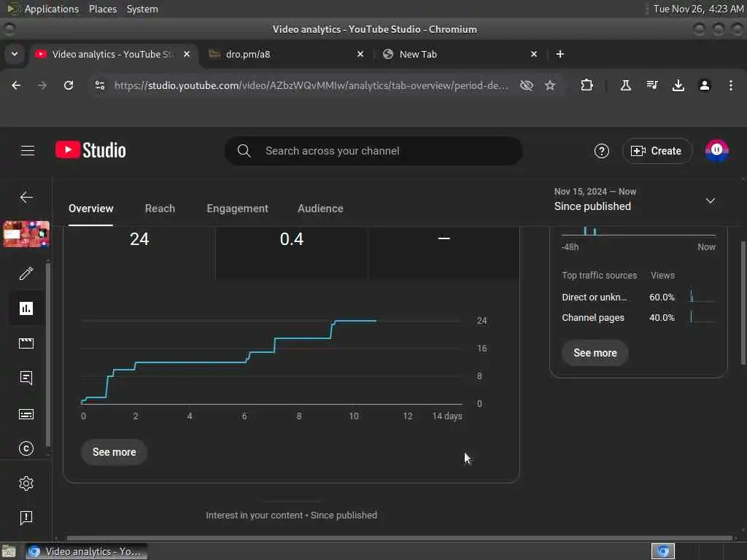Screen dimensions: 747x560
Task: Open the Chromium profile icon
Action: (704, 85)
